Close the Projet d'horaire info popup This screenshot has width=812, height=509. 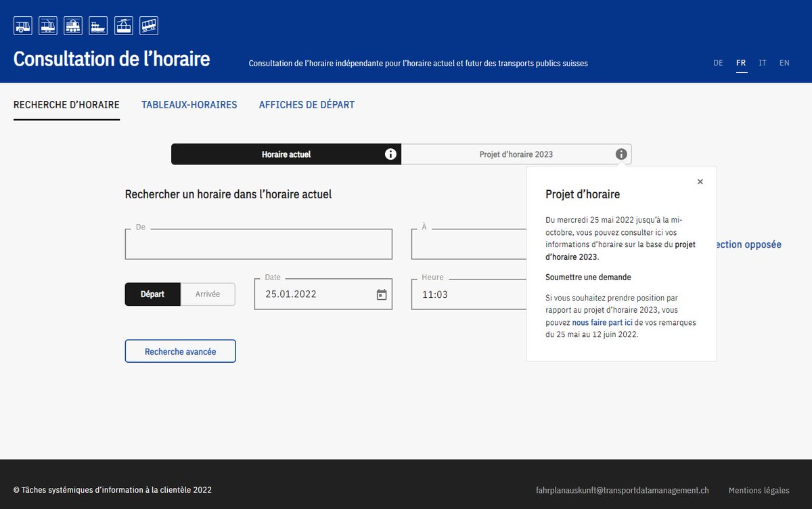tap(700, 181)
